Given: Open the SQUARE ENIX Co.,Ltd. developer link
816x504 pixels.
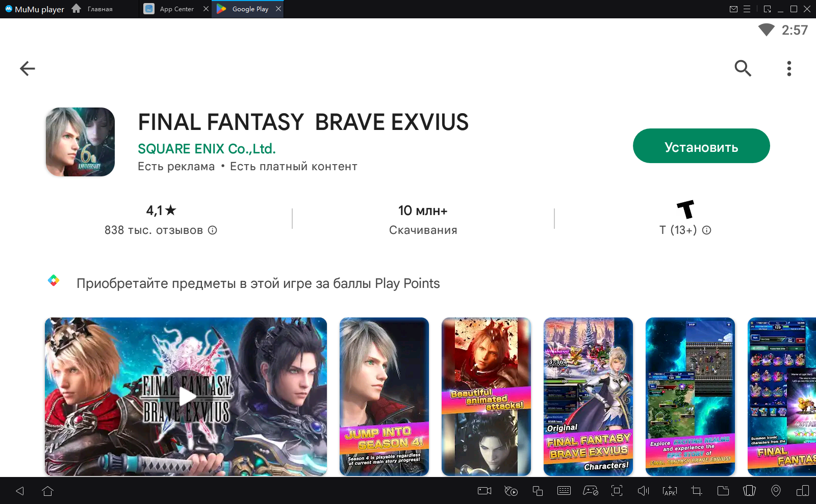Looking at the screenshot, I should [x=207, y=149].
